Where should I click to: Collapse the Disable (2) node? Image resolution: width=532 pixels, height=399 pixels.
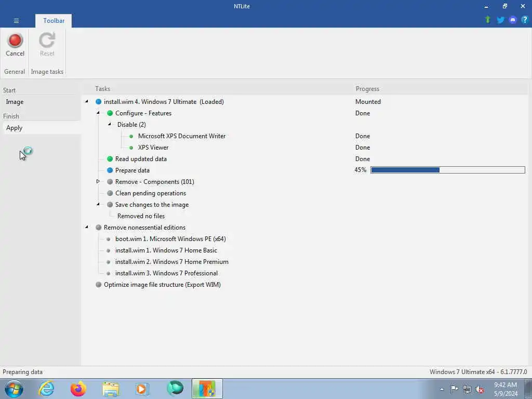coord(109,124)
